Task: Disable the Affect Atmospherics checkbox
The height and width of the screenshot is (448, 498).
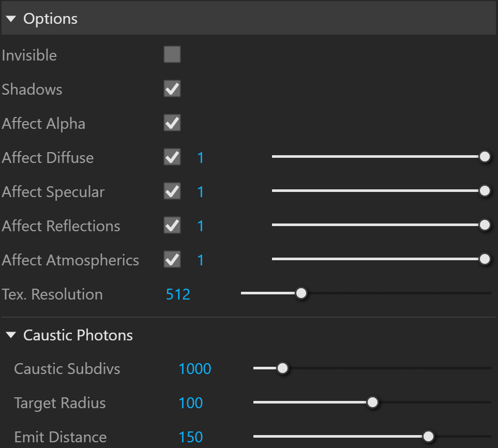Action: point(172,260)
